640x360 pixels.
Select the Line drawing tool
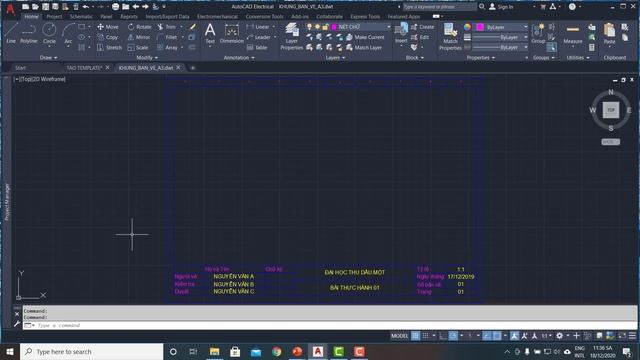[11, 33]
